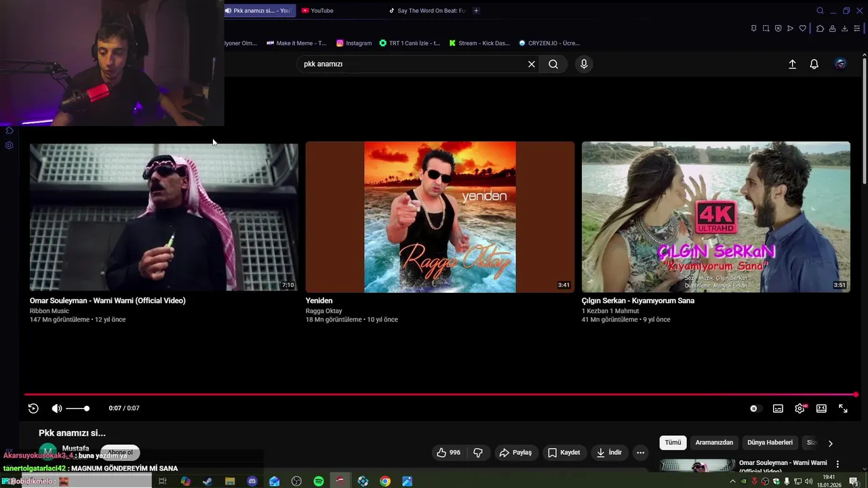Click the browser tab search magnifier
This screenshot has width=868, height=488.
click(820, 10)
